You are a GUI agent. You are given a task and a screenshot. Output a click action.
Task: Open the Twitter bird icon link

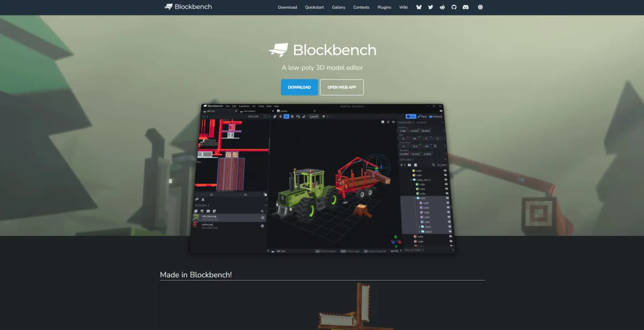[x=430, y=8]
